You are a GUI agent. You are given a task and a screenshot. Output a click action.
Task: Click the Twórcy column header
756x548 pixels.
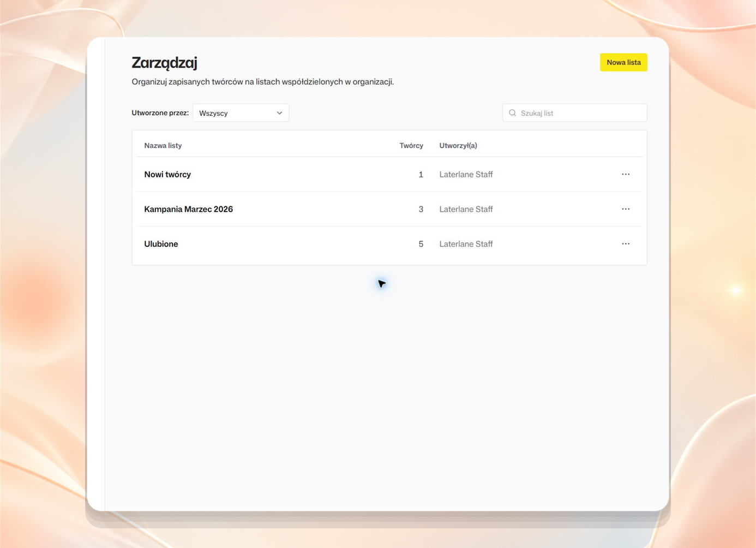(x=411, y=146)
